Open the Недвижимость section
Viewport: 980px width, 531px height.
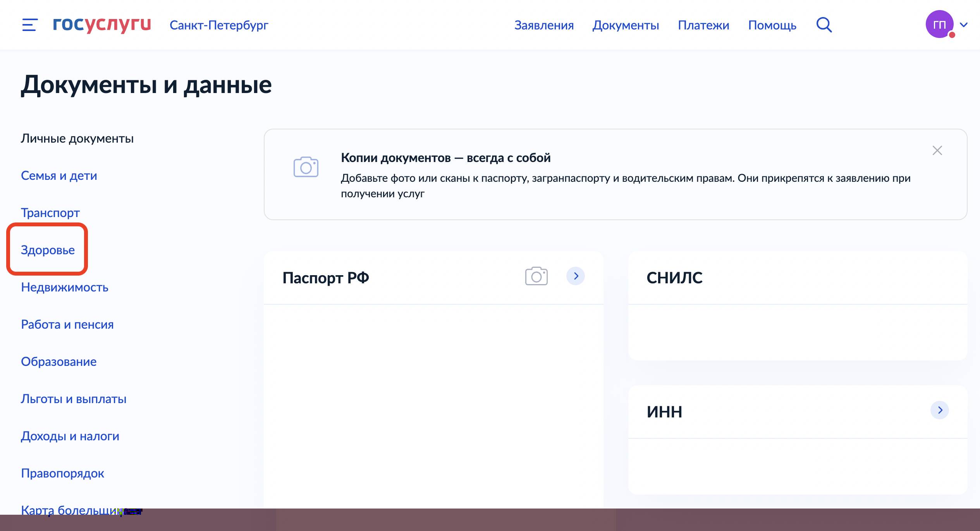(x=65, y=287)
